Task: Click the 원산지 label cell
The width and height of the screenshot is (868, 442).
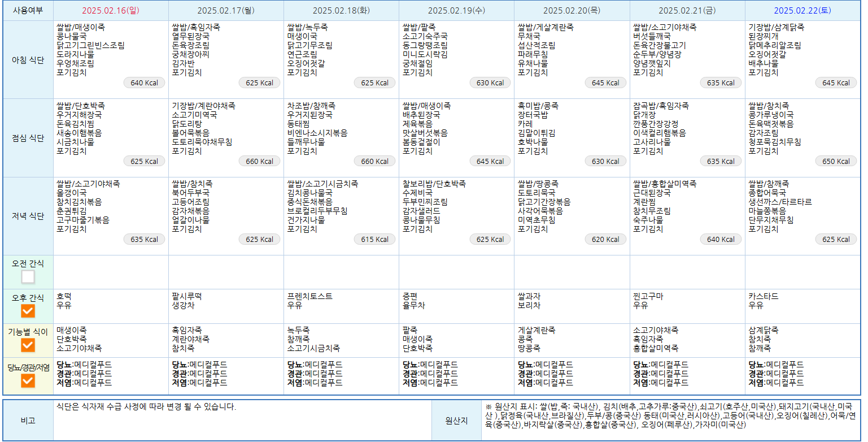Action: coord(456,421)
